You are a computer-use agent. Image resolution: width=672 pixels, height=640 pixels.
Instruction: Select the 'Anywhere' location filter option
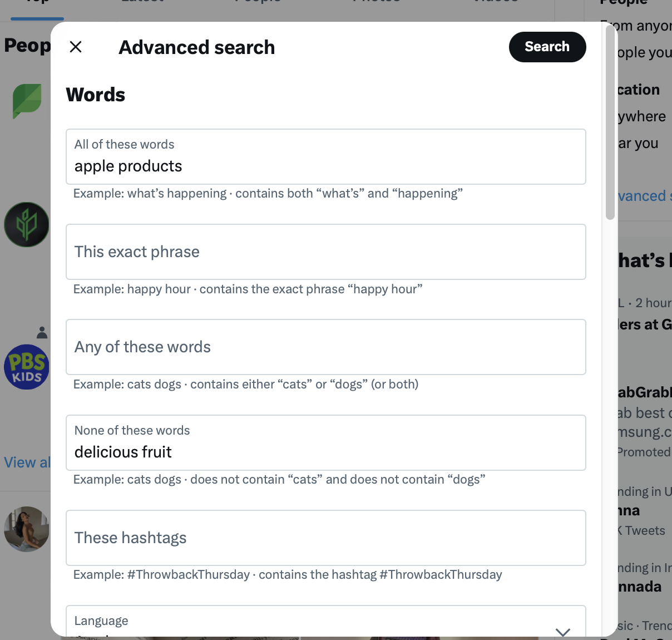pyautogui.click(x=642, y=116)
